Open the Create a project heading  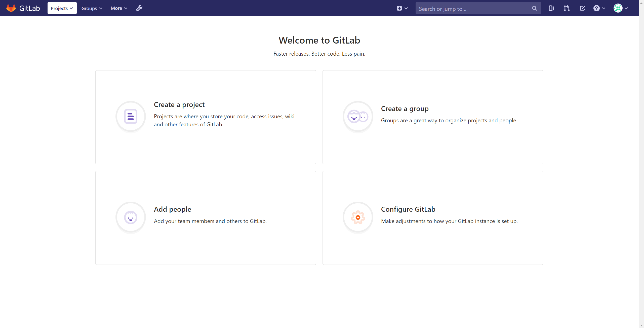(x=179, y=104)
